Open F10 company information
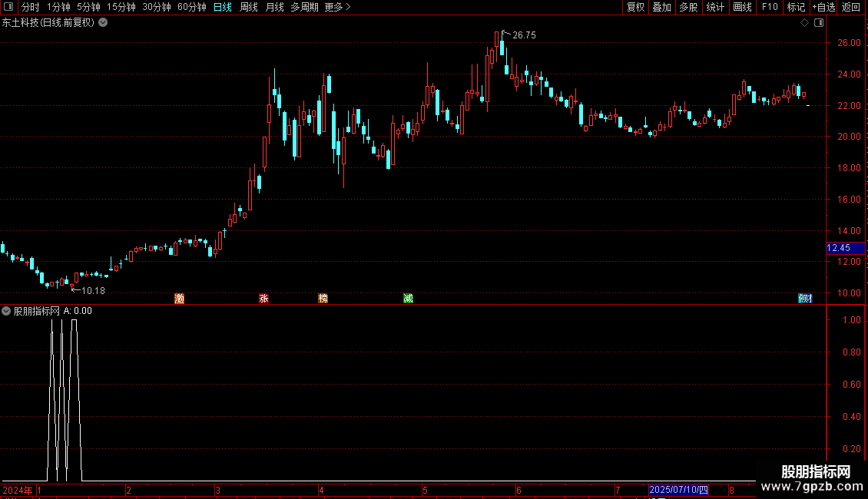Screen dimensions: 868x499 click(x=770, y=7)
